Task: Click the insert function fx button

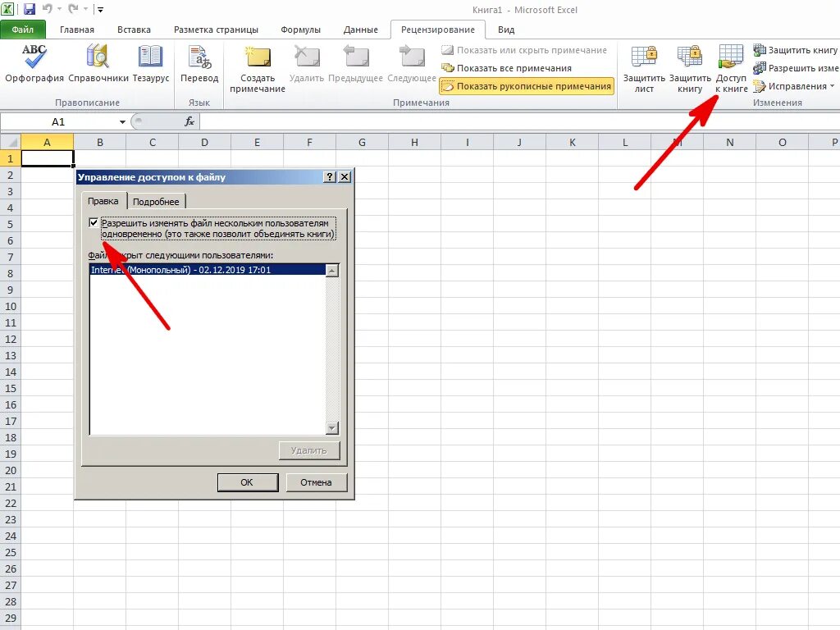Action: point(189,121)
